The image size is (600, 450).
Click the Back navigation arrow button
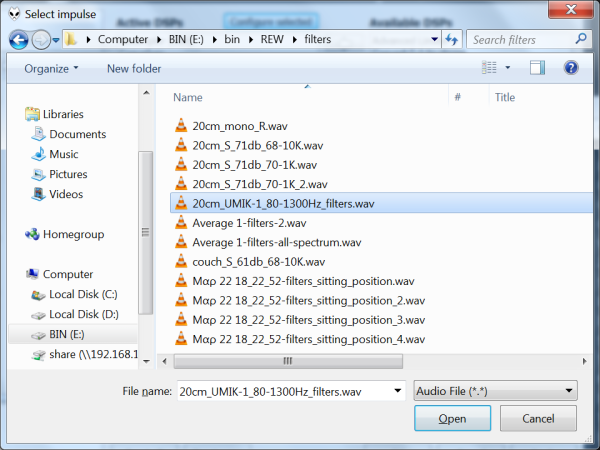19,40
